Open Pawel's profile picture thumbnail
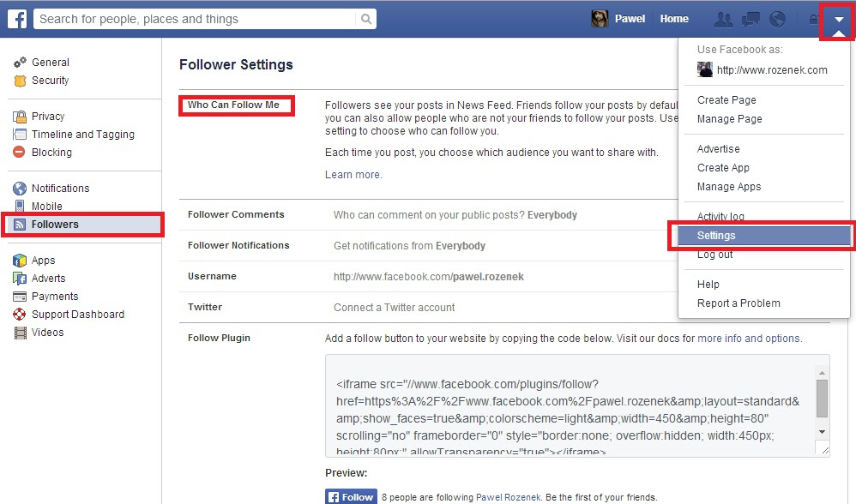856x504 pixels. click(600, 19)
